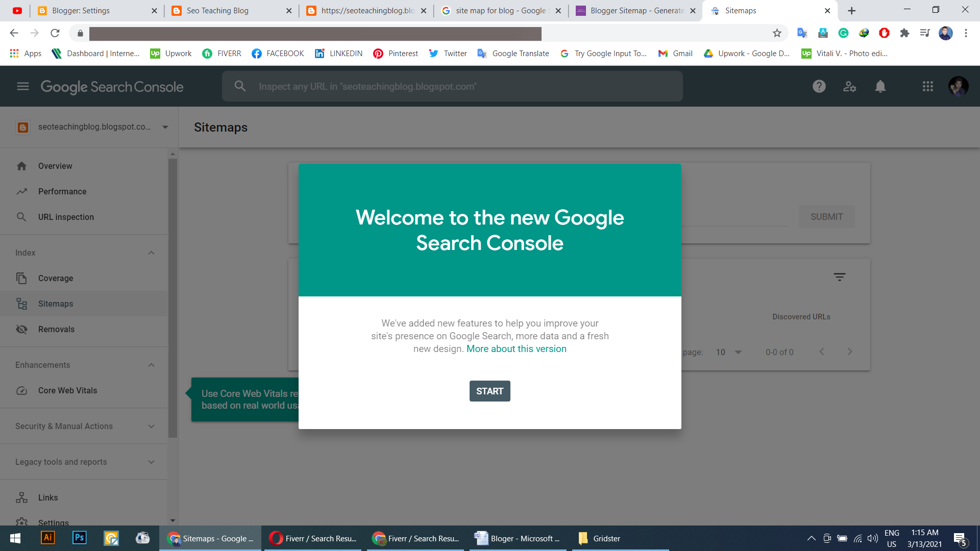Click the filter icon on the sitemaps table
980x551 pixels.
(840, 277)
